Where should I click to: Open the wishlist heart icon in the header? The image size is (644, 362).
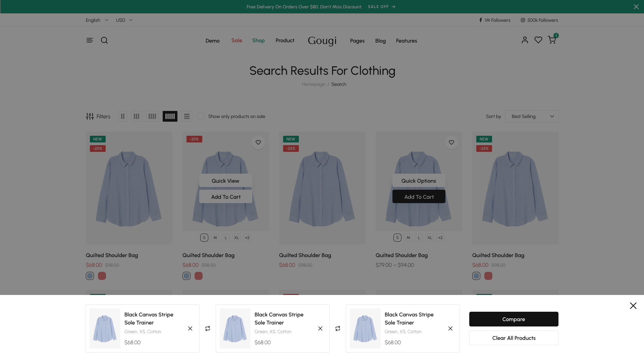tap(538, 40)
